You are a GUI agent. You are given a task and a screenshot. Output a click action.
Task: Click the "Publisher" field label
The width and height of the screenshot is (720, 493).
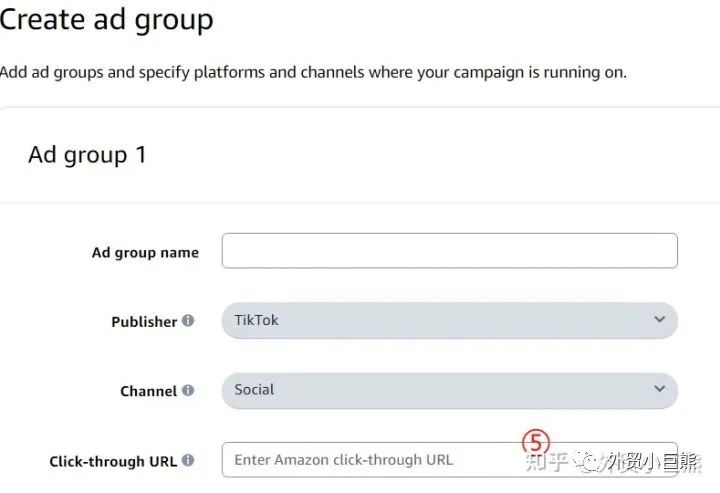click(x=144, y=322)
